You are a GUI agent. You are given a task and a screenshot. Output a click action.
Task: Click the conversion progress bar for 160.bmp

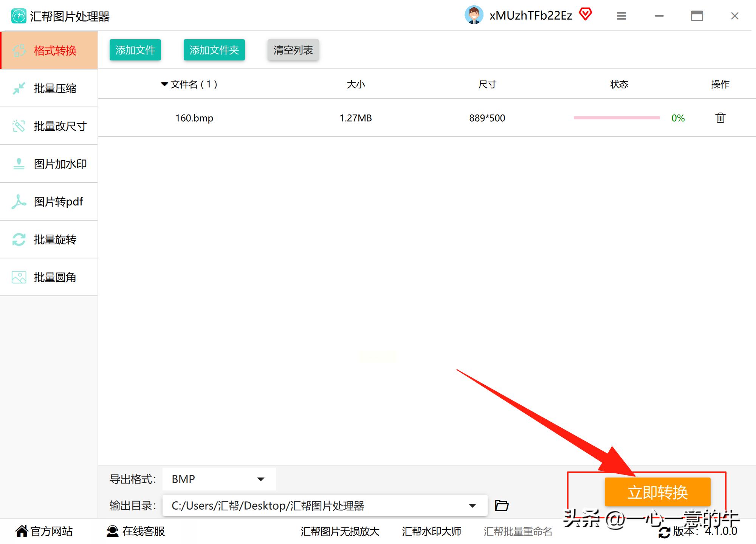pos(616,118)
